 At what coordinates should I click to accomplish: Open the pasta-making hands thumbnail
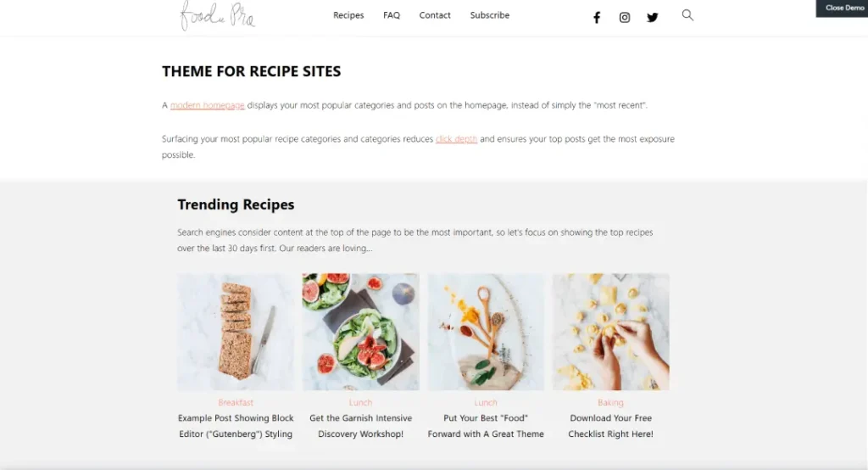(x=610, y=332)
